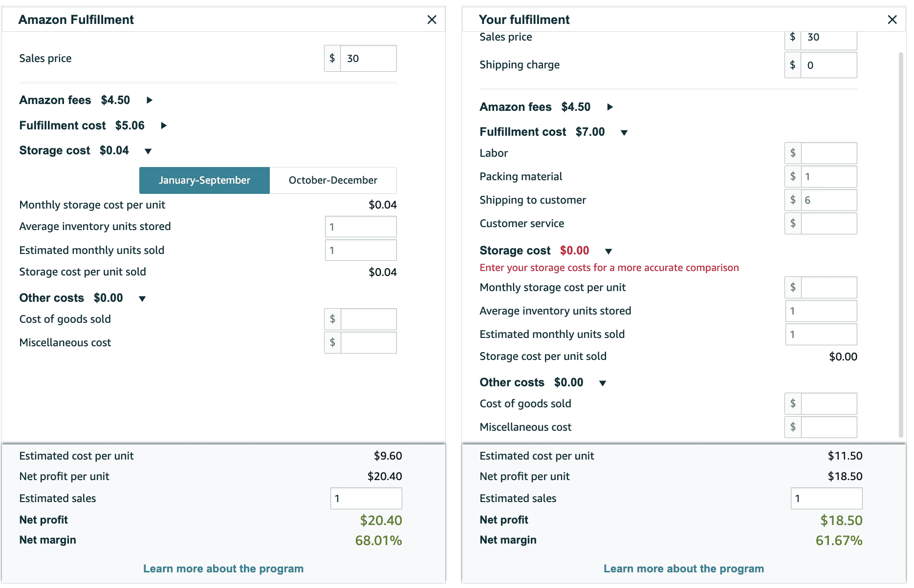Click the Customer service cost field
The width and height of the screenshot is (914, 588).
coord(829,224)
